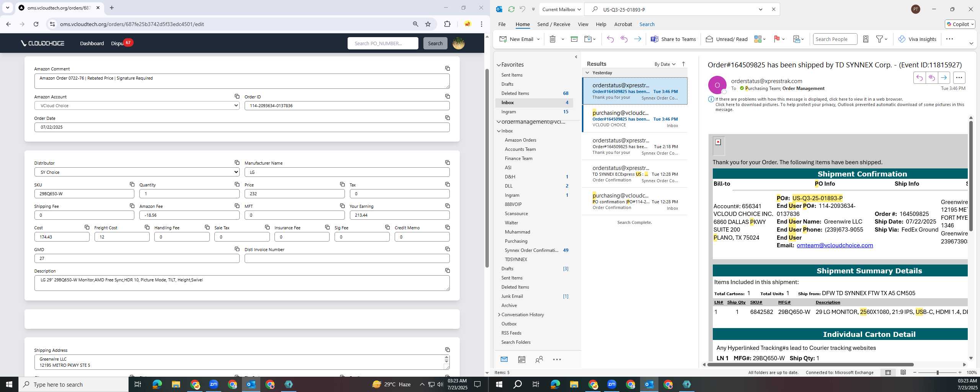The image size is (980, 392).
Task: Go to OMS Dashboard menu
Action: tap(92, 43)
